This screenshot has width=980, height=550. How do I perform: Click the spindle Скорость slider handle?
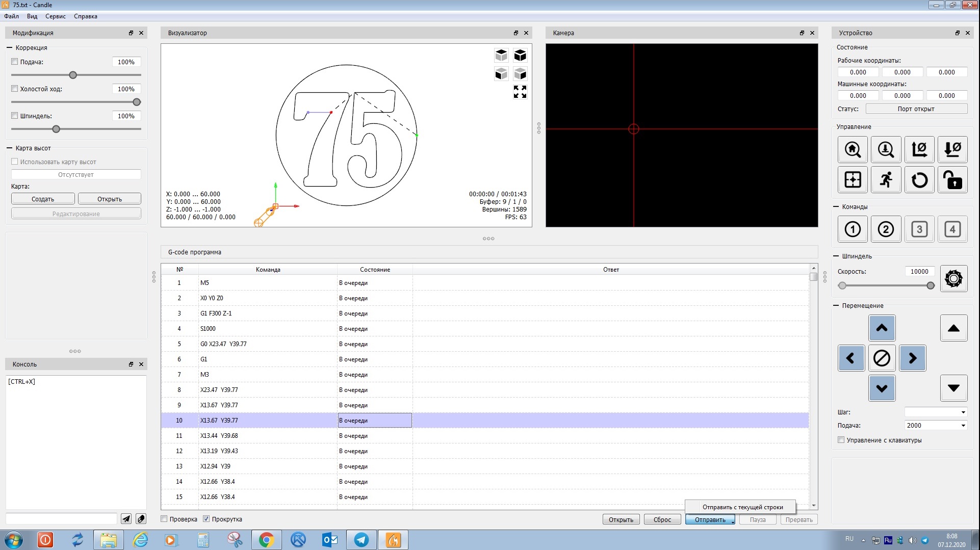coord(930,285)
